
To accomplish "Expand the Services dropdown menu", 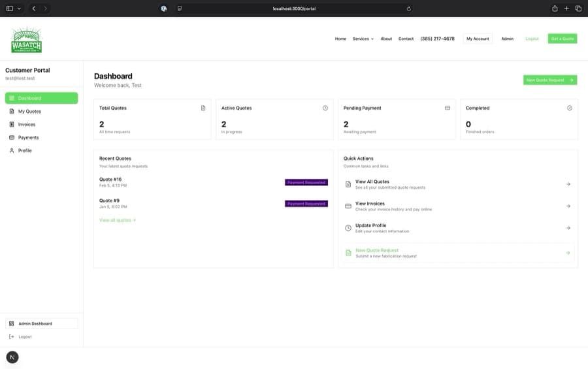I will pyautogui.click(x=363, y=39).
